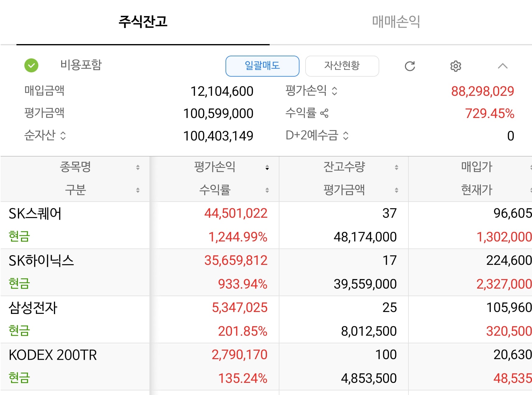532x395 pixels.
Task: Select the 삼성전자 stock row name
Action: point(33,308)
